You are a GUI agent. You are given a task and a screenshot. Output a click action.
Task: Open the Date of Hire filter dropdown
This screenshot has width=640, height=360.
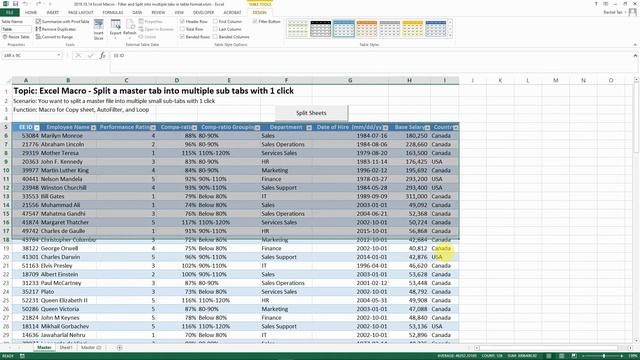tap(385, 128)
